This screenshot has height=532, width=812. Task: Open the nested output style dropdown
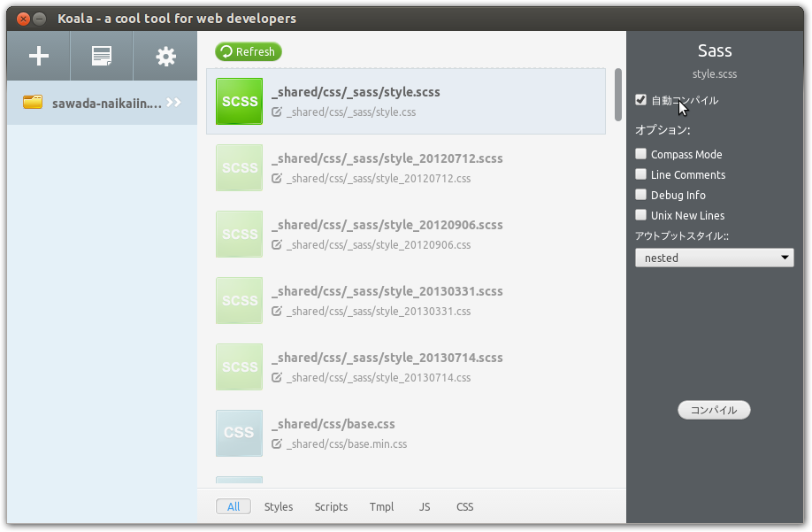tap(714, 258)
